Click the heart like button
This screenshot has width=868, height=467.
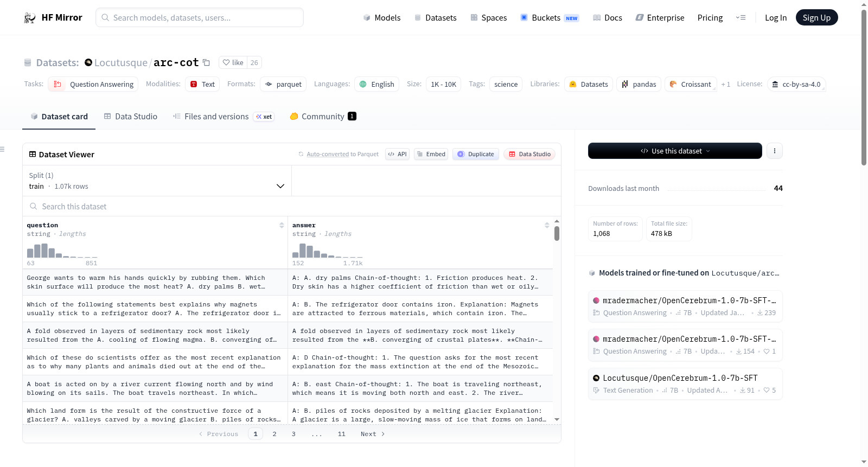tap(233, 62)
